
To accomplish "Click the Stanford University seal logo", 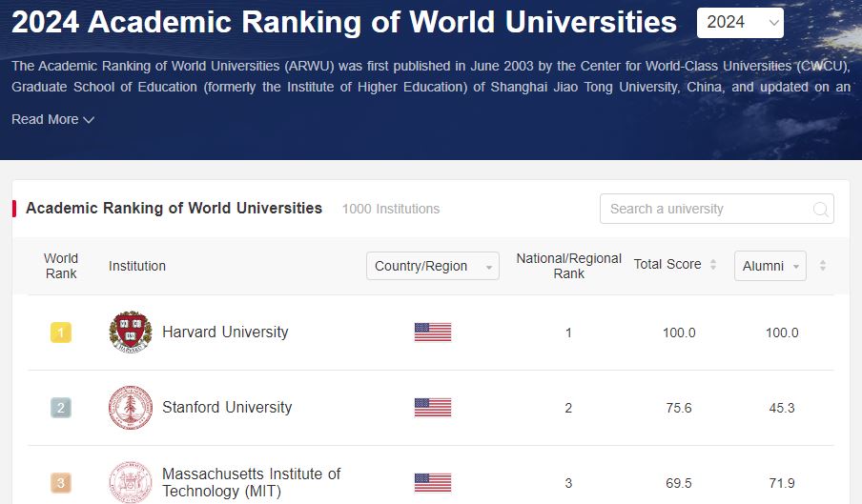I will point(131,408).
